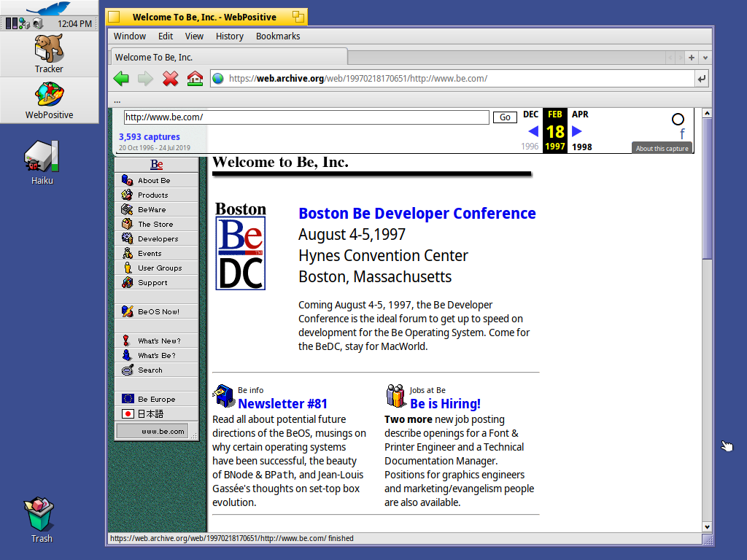Stop loading with the red X button

(170, 79)
